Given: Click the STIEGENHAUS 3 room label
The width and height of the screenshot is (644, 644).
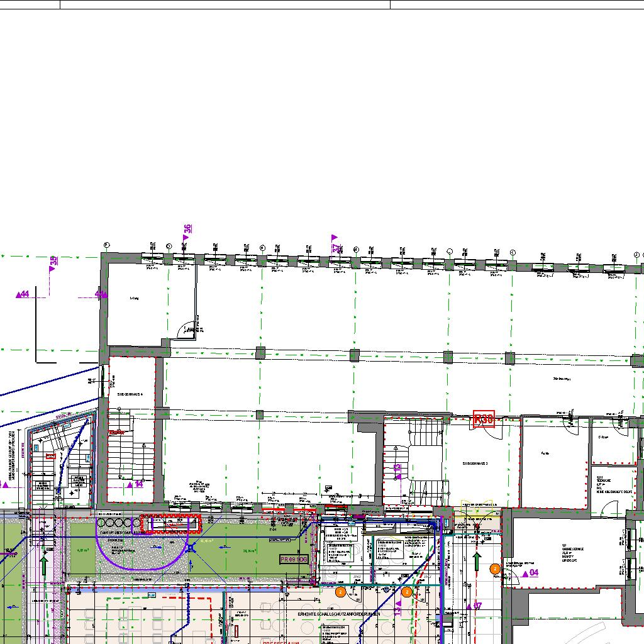Looking at the screenshot, I should [475, 464].
